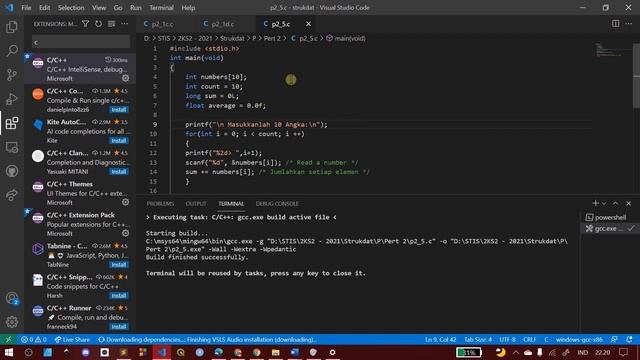Open manage gear for C/C++ extension
The width and height of the screenshot is (640, 360).
[x=126, y=78]
